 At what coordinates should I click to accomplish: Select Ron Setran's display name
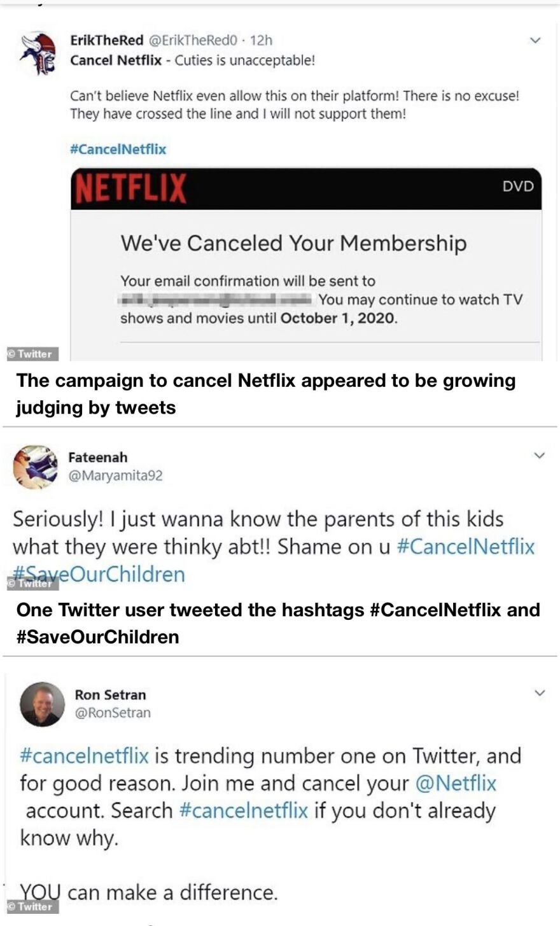[111, 694]
